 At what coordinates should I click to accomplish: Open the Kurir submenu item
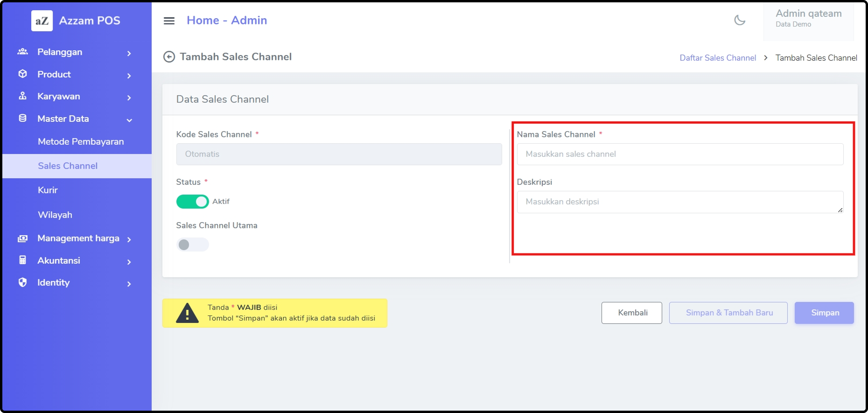[48, 190]
